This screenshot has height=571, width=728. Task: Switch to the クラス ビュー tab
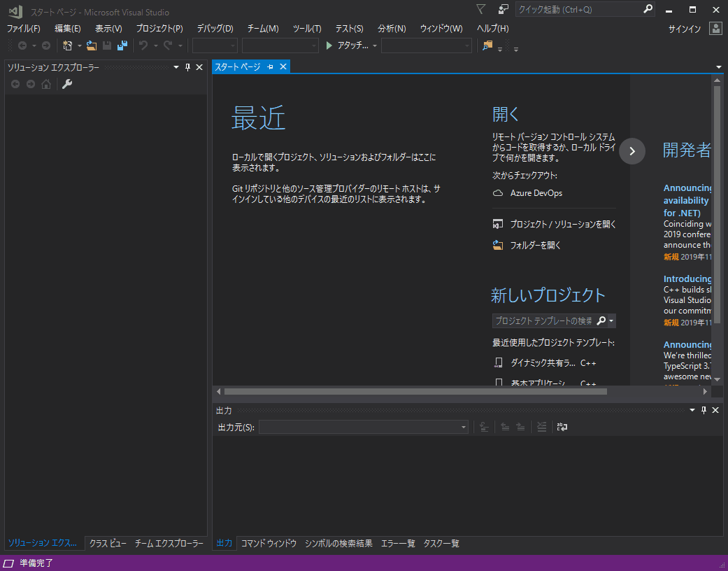coord(108,543)
